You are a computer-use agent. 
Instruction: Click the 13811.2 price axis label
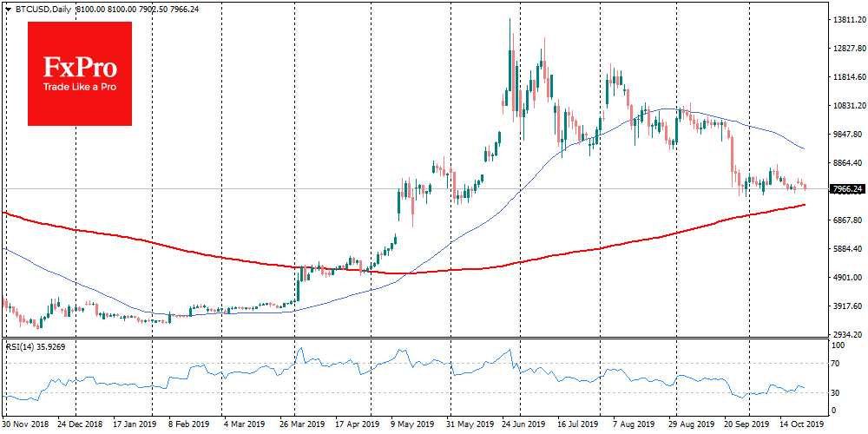(x=846, y=19)
